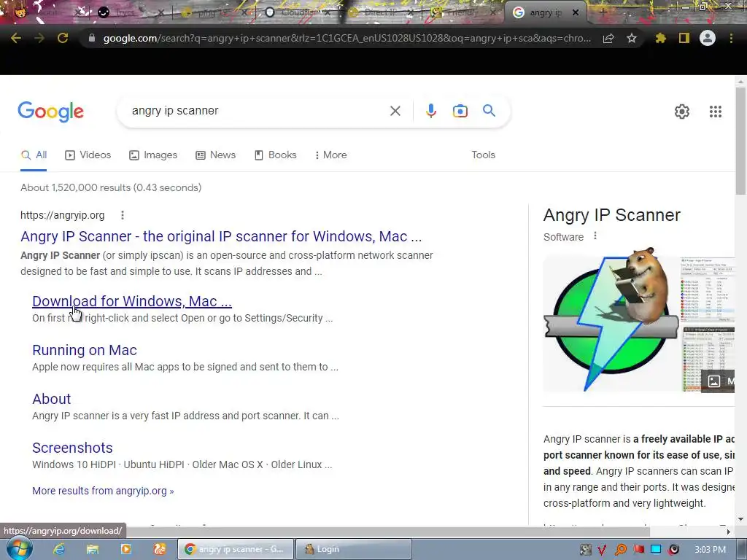Switch to the News results tab
Image resolution: width=747 pixels, height=560 pixels.
pos(215,155)
